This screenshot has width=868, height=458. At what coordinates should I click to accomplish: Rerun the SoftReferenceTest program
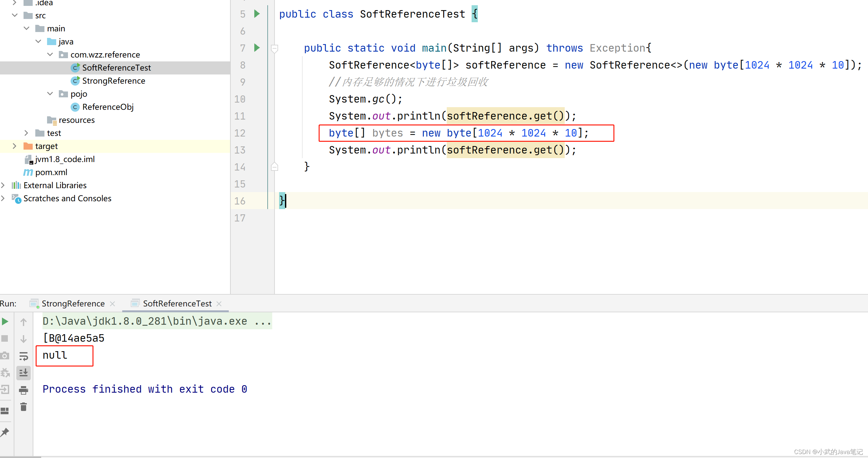[x=5, y=321]
